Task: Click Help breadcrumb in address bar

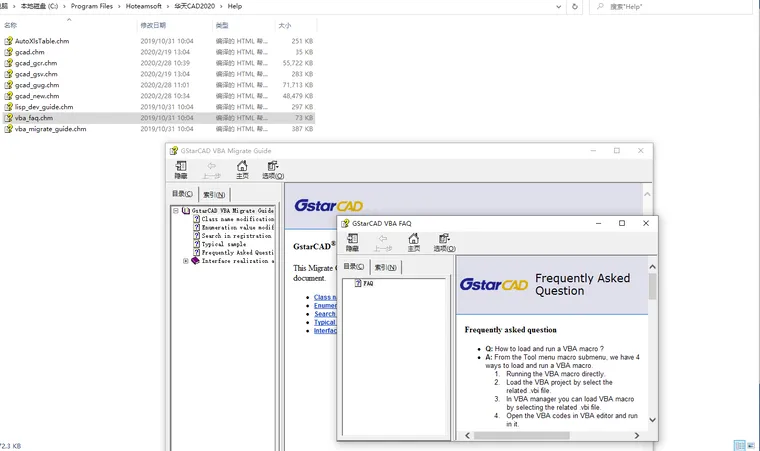Action: tap(235, 6)
